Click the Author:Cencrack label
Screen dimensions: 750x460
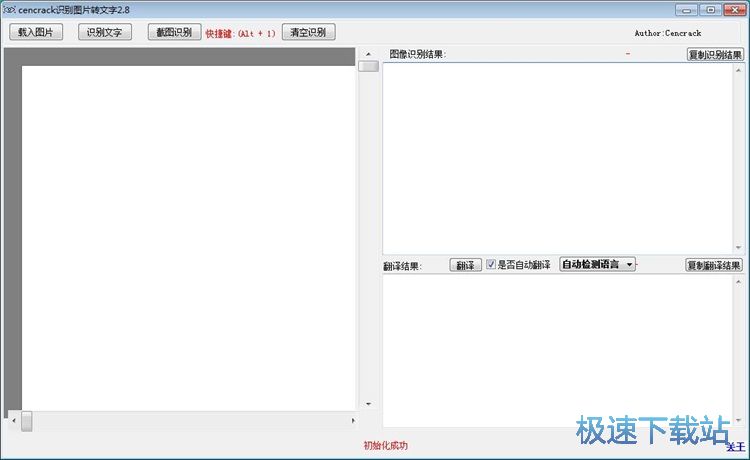click(x=668, y=33)
